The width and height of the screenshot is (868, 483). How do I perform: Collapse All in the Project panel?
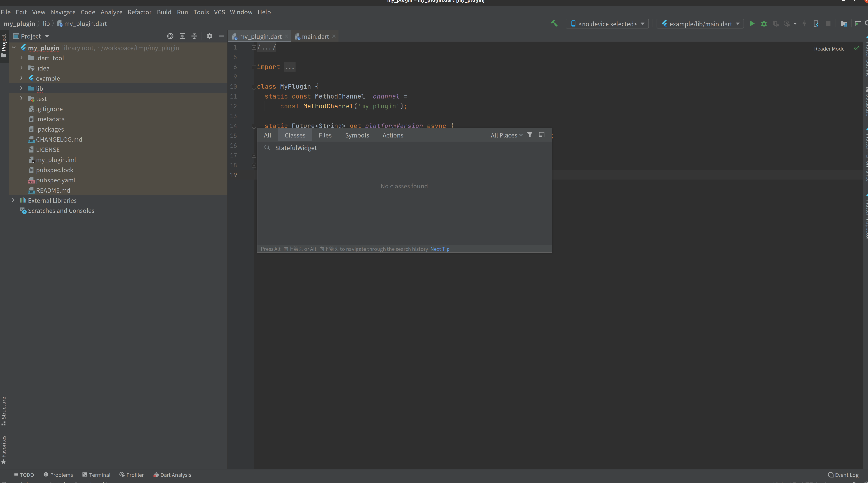click(194, 36)
